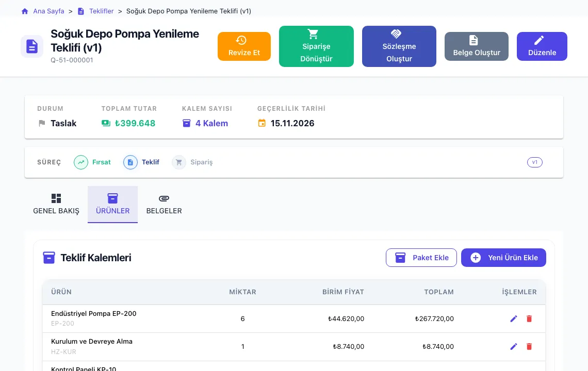Image resolution: width=588 pixels, height=371 pixels.
Task: Go to Teklifler breadcrumb link
Action: pos(101,11)
